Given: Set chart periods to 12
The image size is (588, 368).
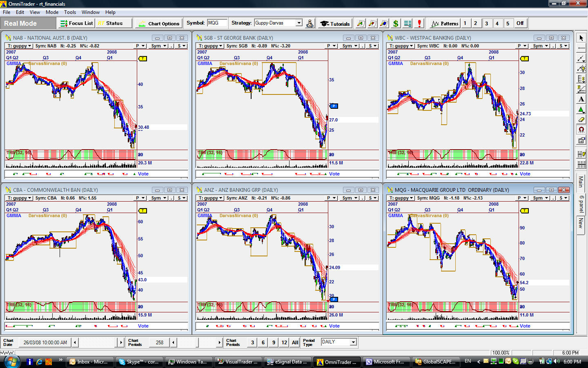Looking at the screenshot, I should pos(284,343).
